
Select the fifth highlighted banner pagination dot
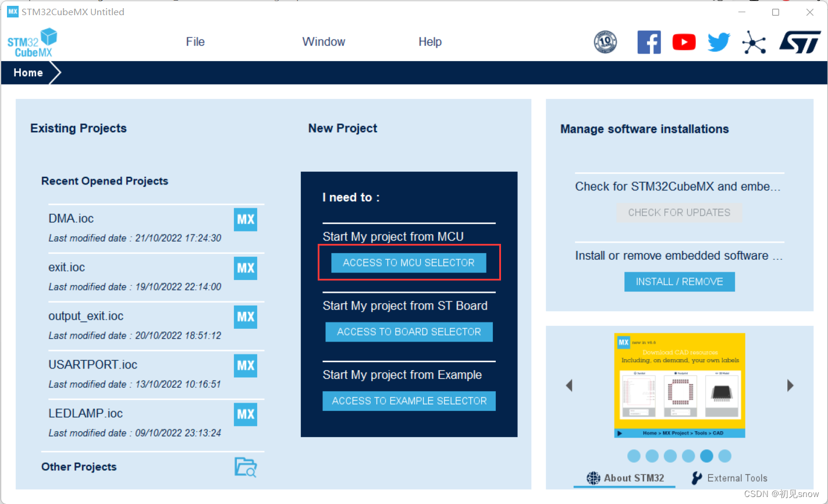coord(706,456)
